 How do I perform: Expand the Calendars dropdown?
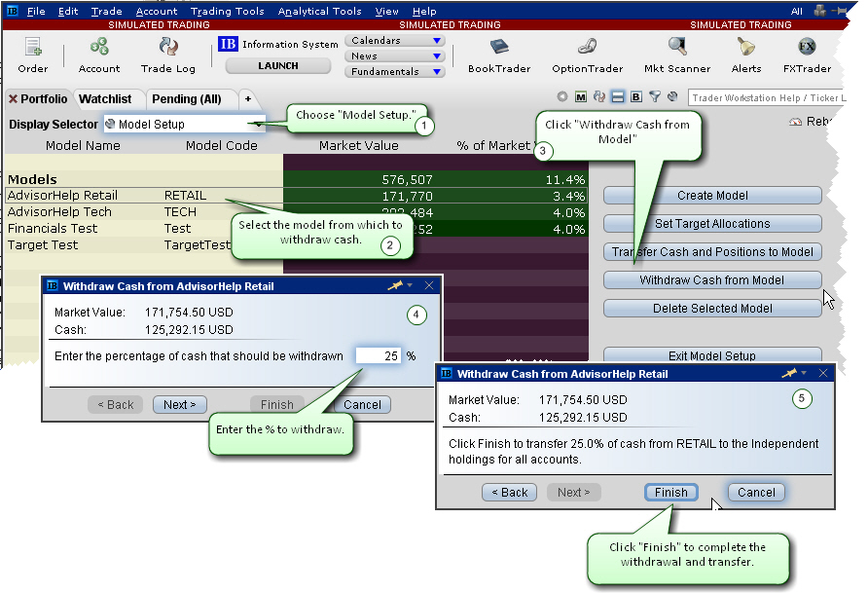437,41
